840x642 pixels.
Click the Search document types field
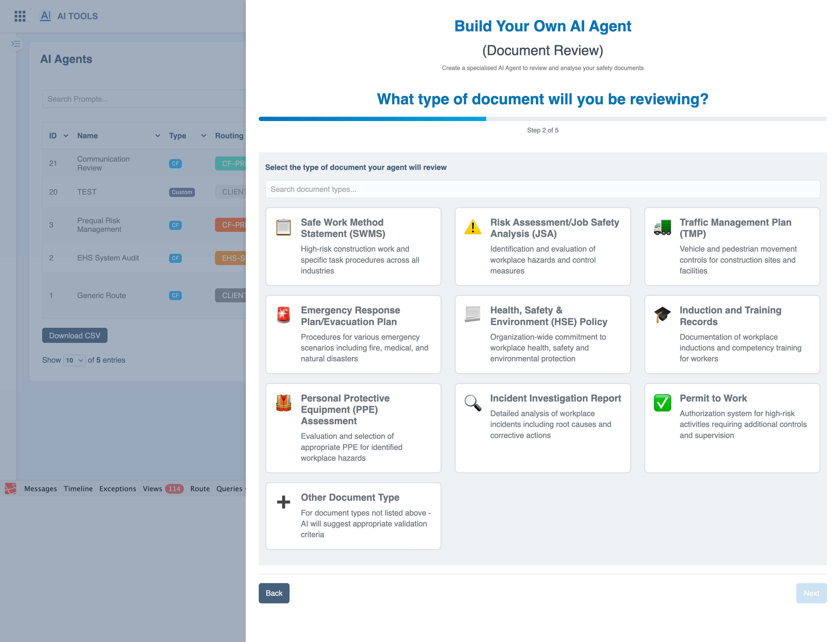[x=542, y=189]
